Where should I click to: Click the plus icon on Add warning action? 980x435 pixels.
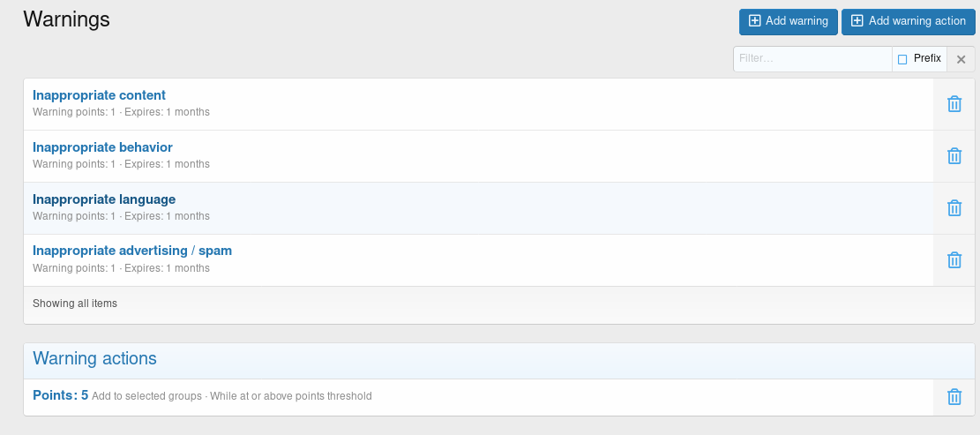(x=857, y=20)
